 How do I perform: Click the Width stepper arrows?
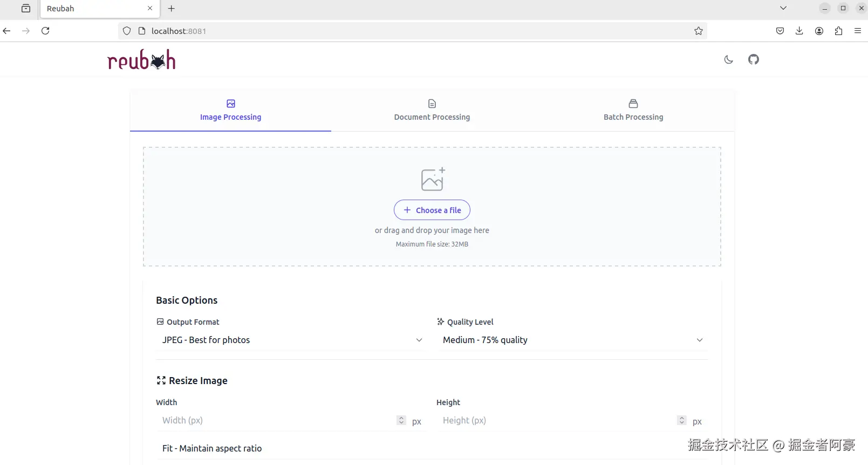401,420
